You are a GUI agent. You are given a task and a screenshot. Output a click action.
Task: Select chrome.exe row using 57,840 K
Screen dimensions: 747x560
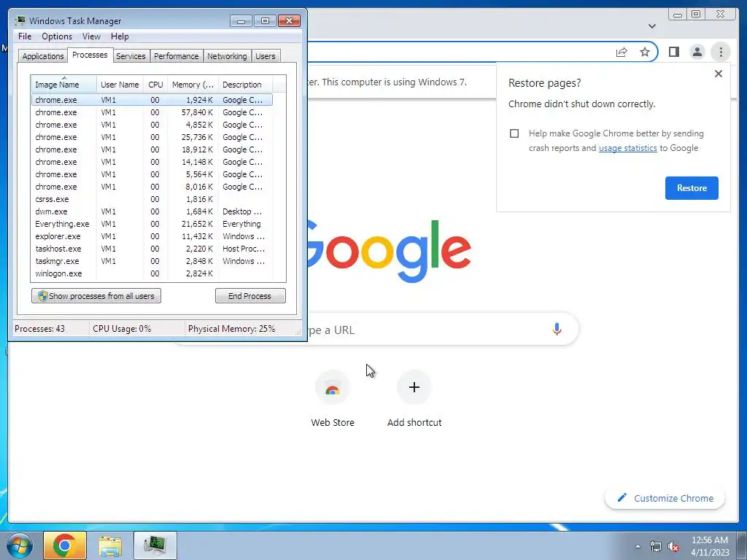[152, 112]
